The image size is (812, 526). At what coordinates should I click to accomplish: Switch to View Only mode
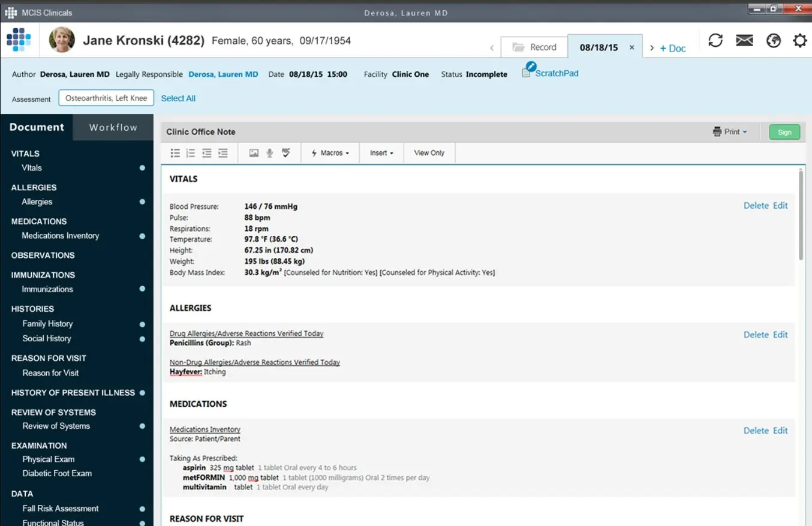tap(429, 153)
